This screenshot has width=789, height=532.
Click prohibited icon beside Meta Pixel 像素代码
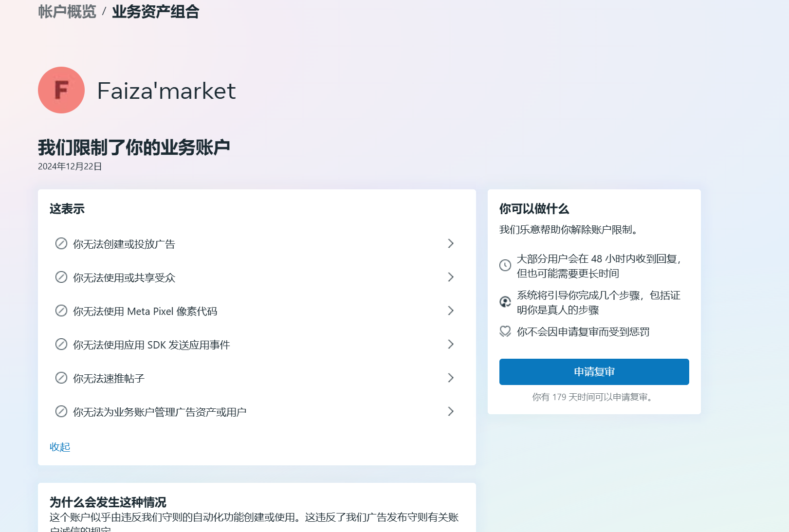(61, 311)
